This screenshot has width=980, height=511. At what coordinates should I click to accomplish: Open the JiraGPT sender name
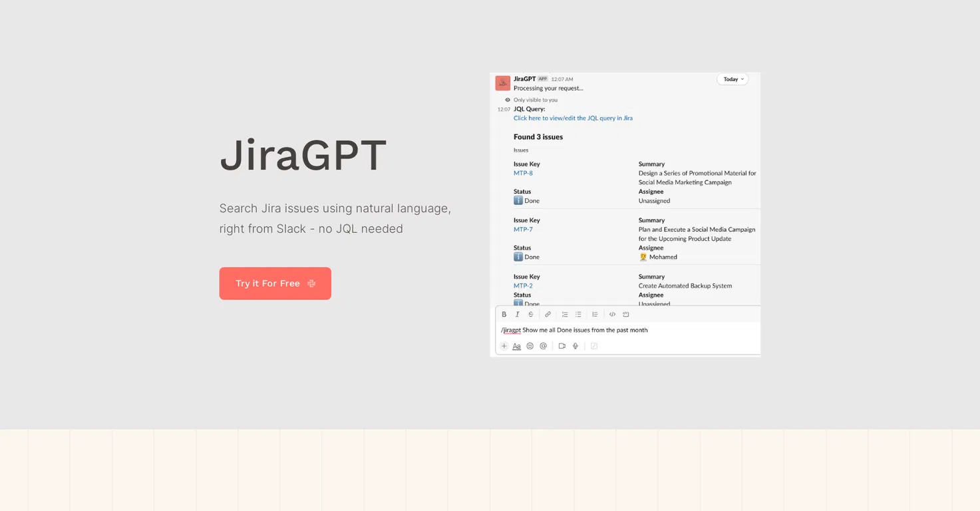coord(524,79)
